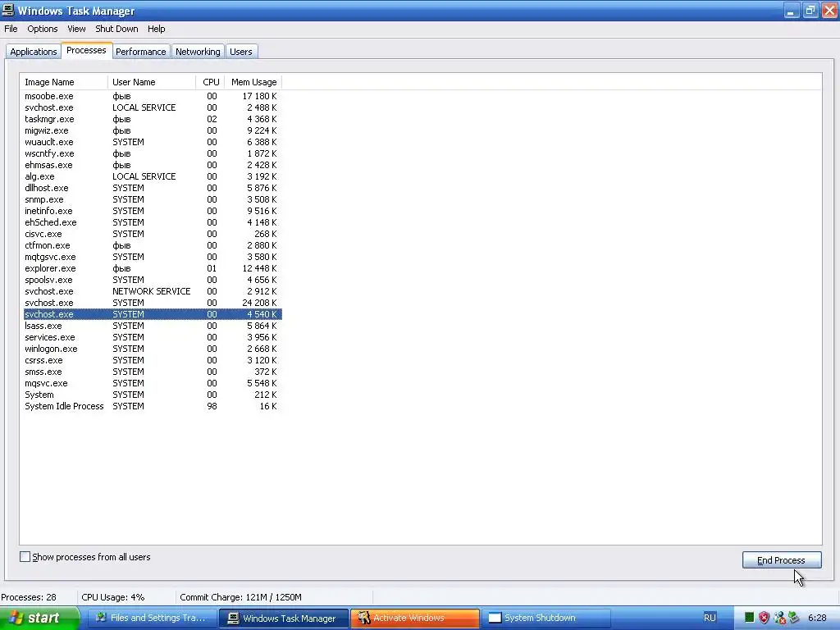Open the Options menu

[43, 29]
